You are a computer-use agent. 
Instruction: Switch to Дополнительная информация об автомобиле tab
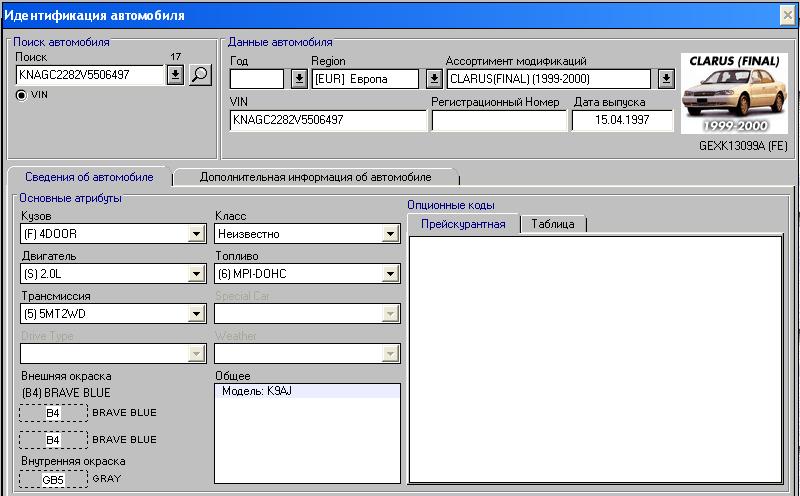[x=315, y=177]
